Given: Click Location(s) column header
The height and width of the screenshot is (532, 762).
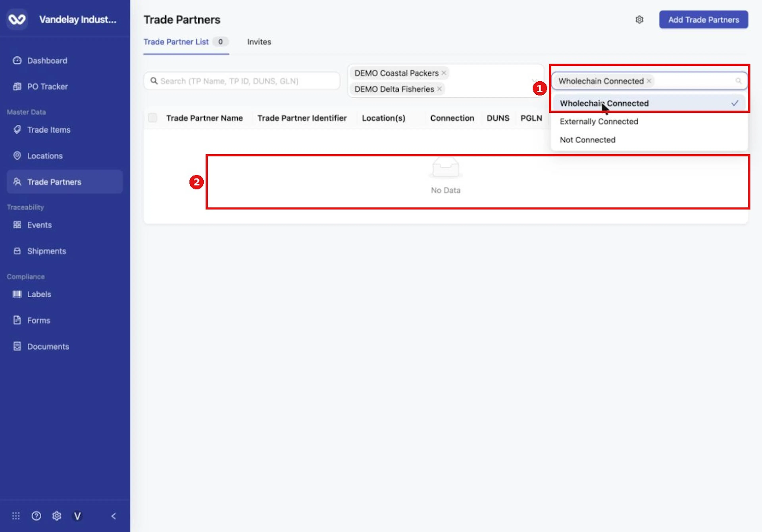Looking at the screenshot, I should pos(383,118).
